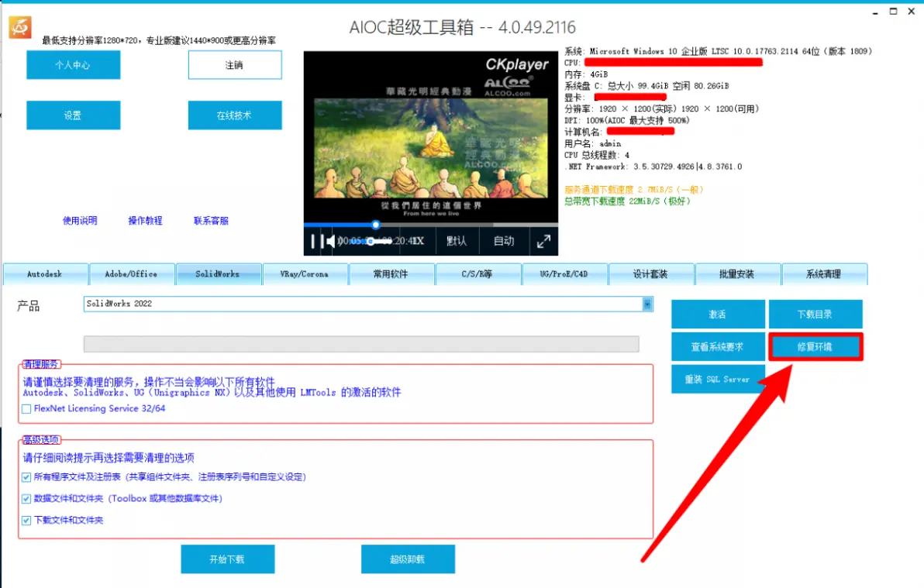The image size is (924, 588).
Task: Open the 产品 combo box field
Action: coord(368,304)
